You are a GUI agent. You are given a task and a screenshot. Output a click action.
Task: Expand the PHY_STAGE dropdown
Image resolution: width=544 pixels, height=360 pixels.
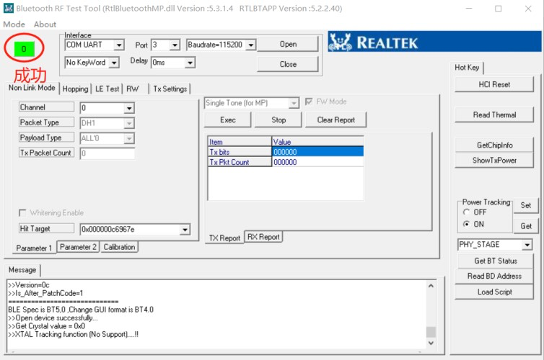pos(527,245)
